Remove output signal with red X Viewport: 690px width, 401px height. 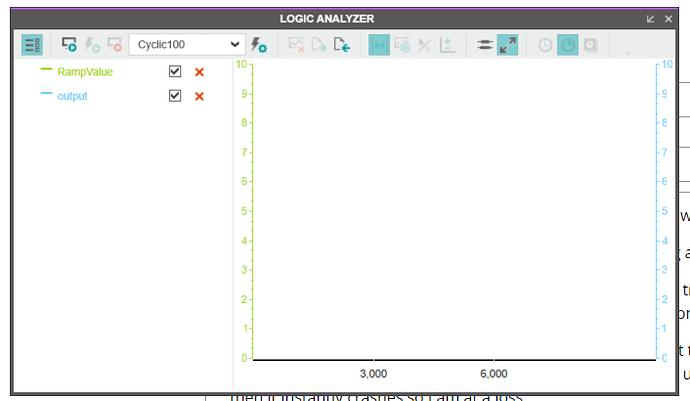coord(199,96)
